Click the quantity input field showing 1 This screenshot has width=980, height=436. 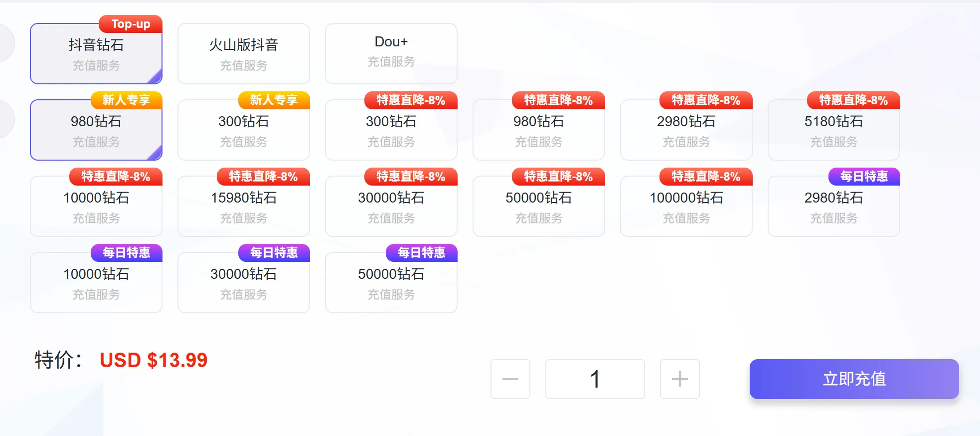click(595, 379)
